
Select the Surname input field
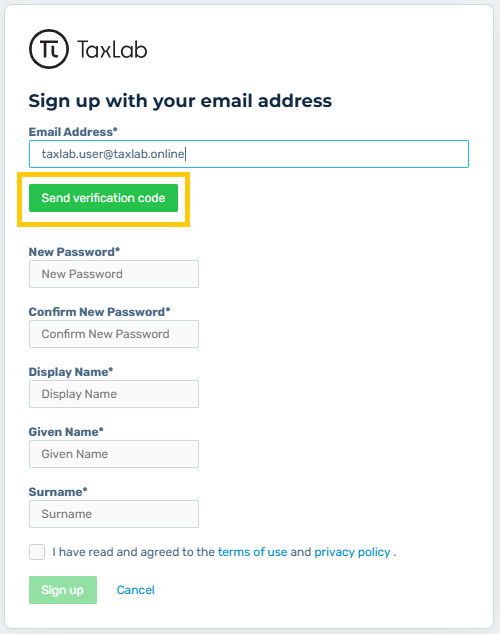[114, 514]
